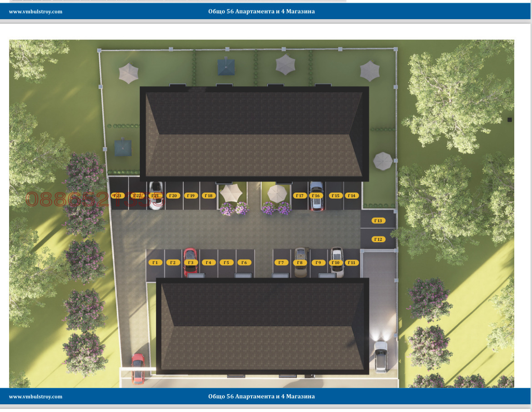
Task: Click the red phone number watermark
Action: 95,199
